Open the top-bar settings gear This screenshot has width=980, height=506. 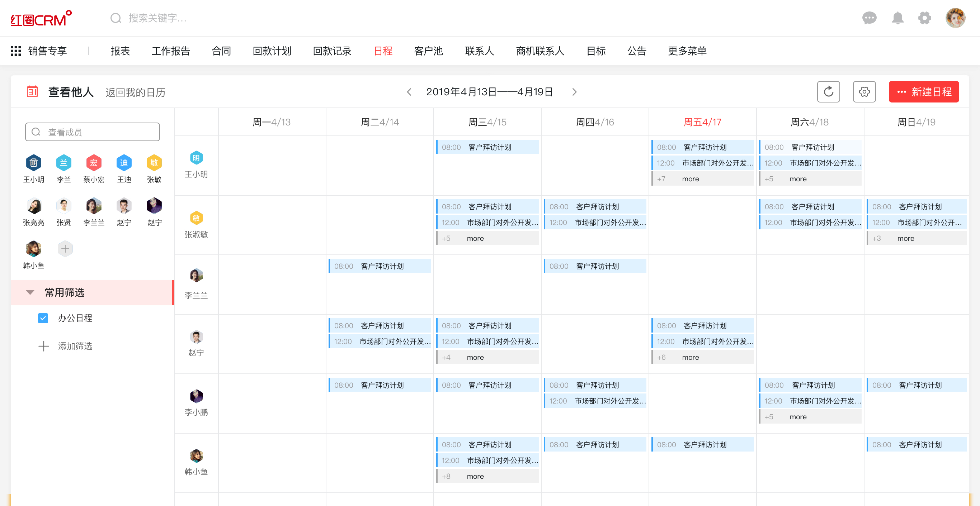[x=924, y=18]
